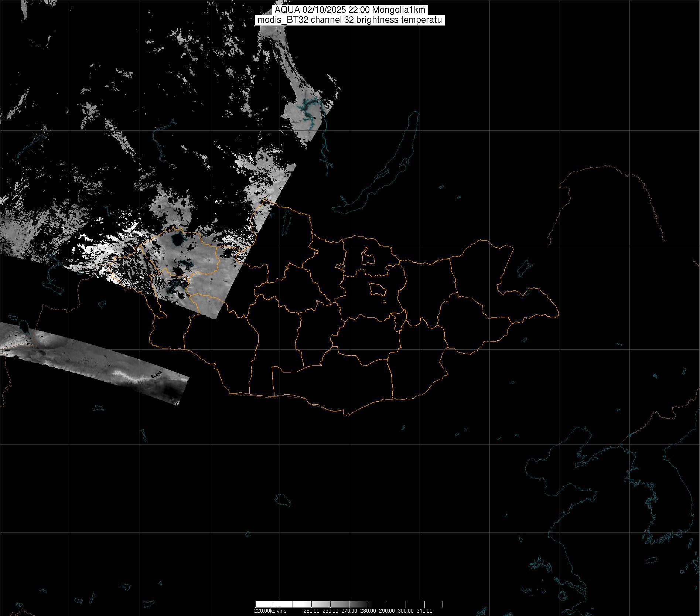The width and height of the screenshot is (700, 616).
Task: Click the small Ulaanbaatar enclave in central Mongolia
Action: pos(377,289)
